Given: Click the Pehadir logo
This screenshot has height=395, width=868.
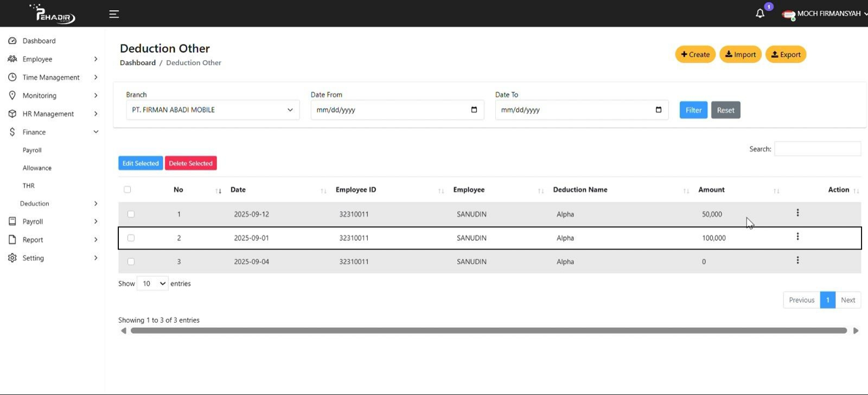Looking at the screenshot, I should 53,14.
